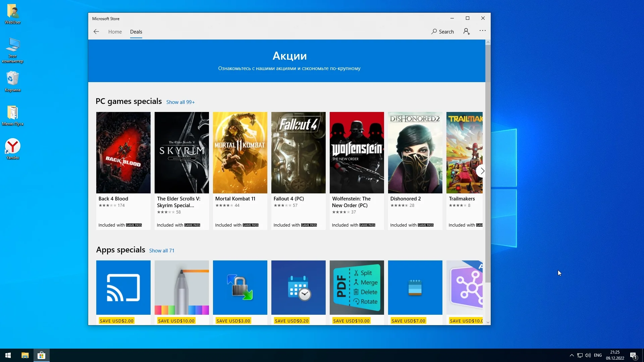Open Microsoft Store icon in taskbar
Viewport: 644px width, 362px height.
pyautogui.click(x=41, y=355)
